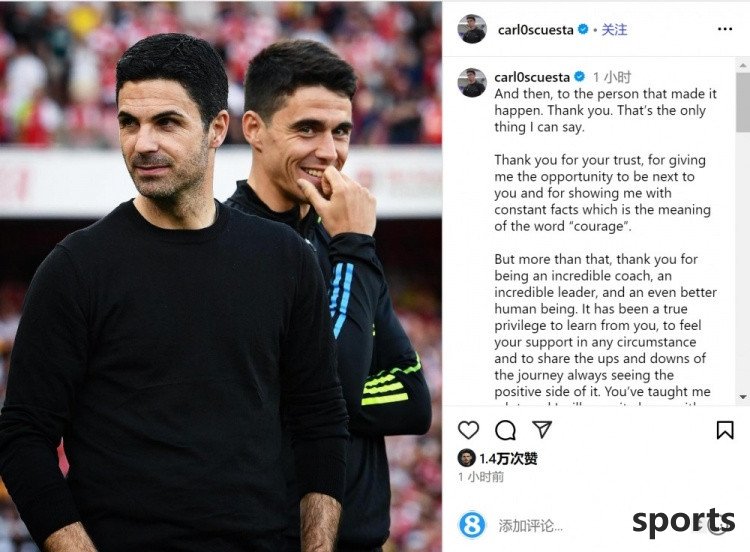Viewport: 750px width, 552px height.
Task: Save post with the bookmark icon
Action: (x=725, y=430)
